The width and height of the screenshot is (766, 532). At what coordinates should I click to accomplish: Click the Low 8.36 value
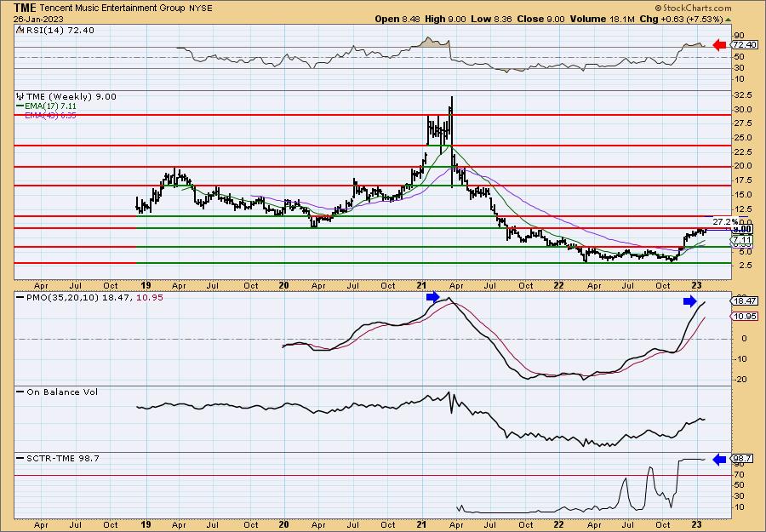tap(491, 19)
